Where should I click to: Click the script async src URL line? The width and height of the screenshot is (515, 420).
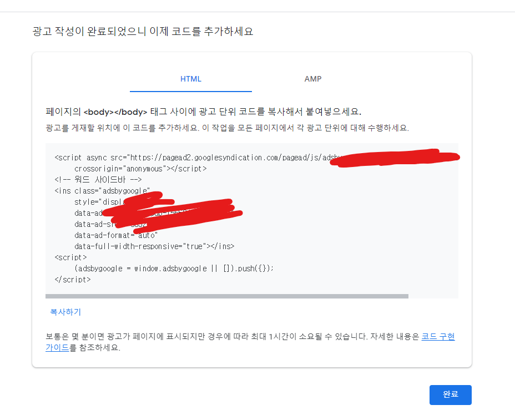[x=198, y=158]
